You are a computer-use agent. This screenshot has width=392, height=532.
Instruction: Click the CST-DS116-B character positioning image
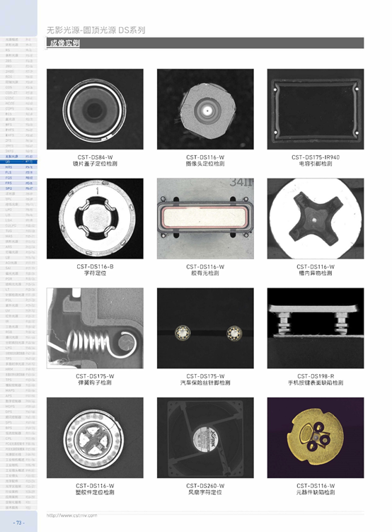pos(95,218)
